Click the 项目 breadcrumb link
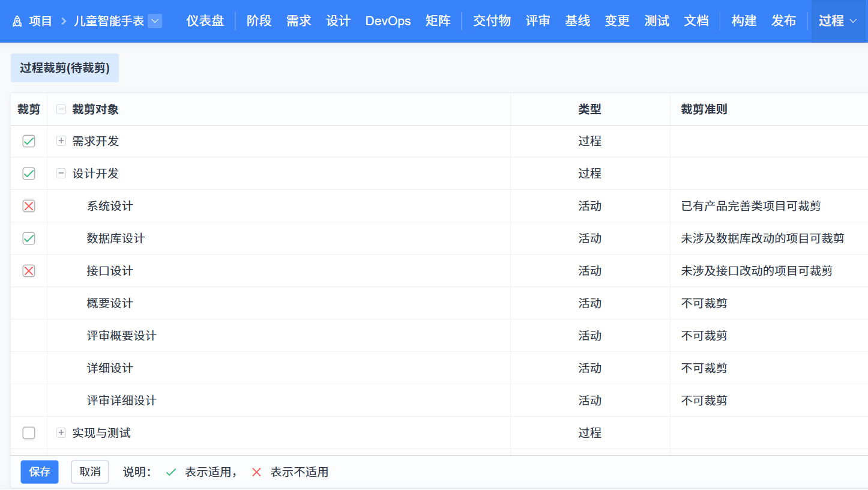Screen dimensions: 868x490 click(41, 21)
